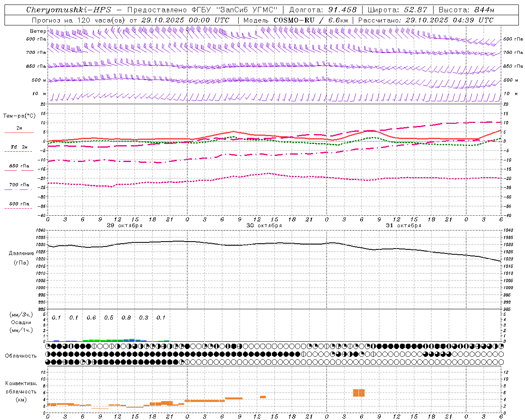Click the solid red line sample under "2м"
The image size is (525, 420).
click(x=19, y=132)
